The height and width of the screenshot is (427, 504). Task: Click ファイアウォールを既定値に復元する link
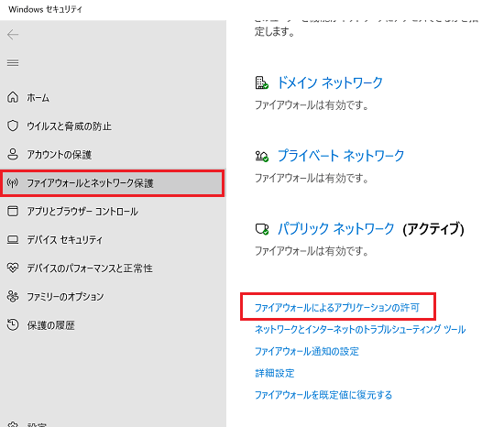point(323,395)
